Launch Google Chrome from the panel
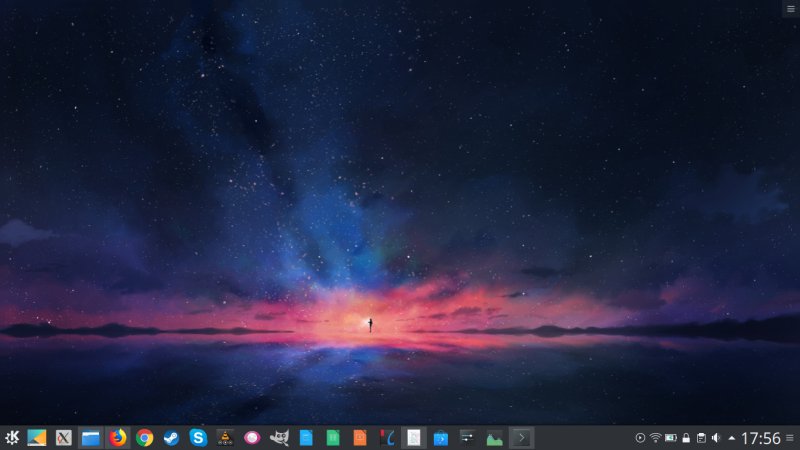This screenshot has width=800, height=450. [x=145, y=438]
